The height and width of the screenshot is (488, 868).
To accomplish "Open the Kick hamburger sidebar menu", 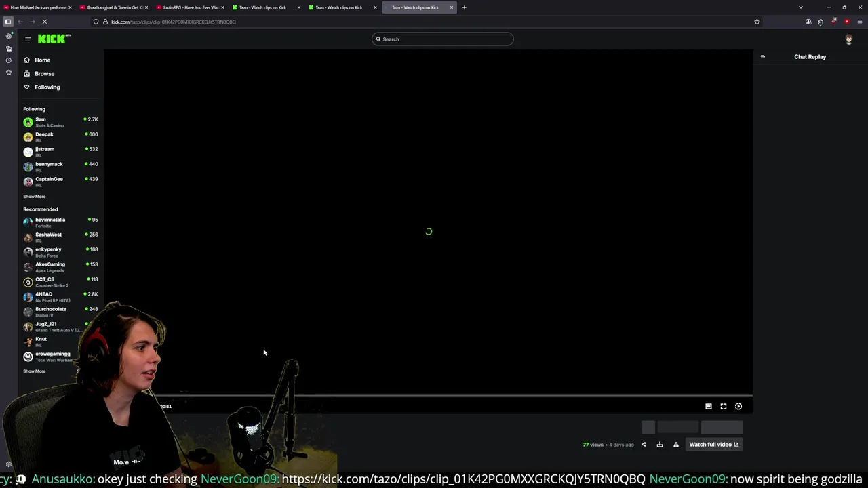I will pyautogui.click(x=28, y=39).
